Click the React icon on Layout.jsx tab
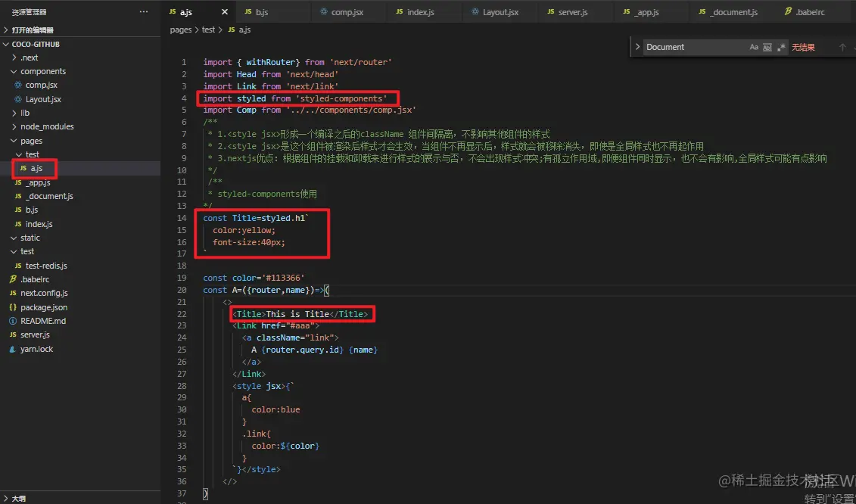Viewport: 856px width, 504px height. coord(475,12)
